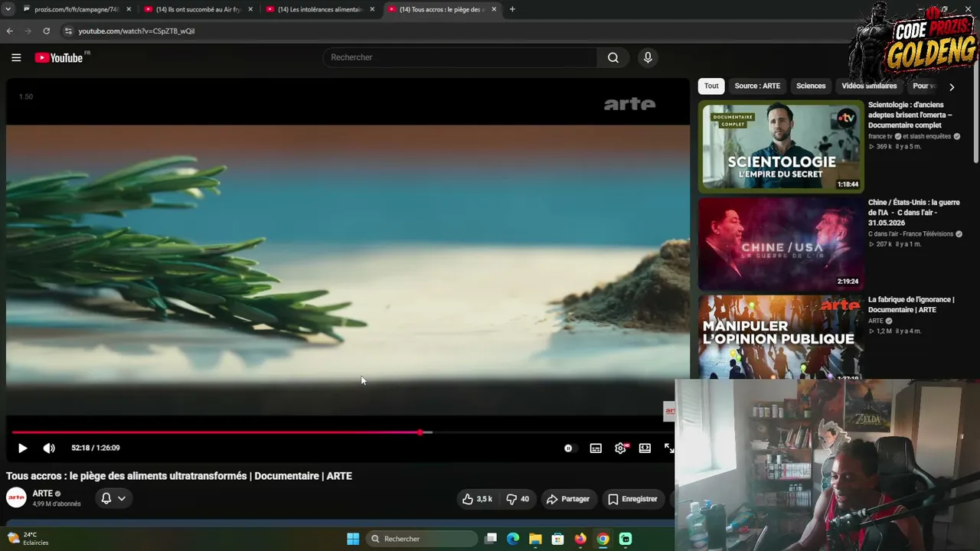
Task: Filter suggestions by 'Sciences'
Action: click(811, 86)
